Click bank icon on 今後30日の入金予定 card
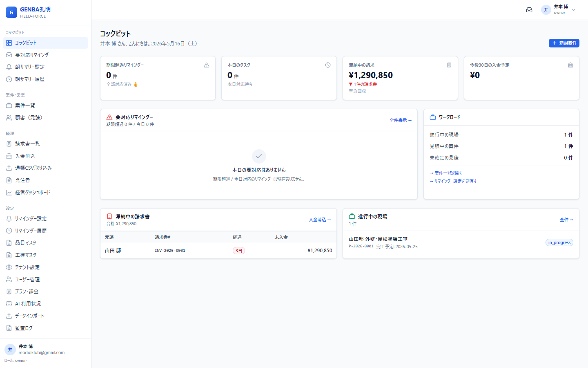Screen dimensions: 588x368 [570, 65]
